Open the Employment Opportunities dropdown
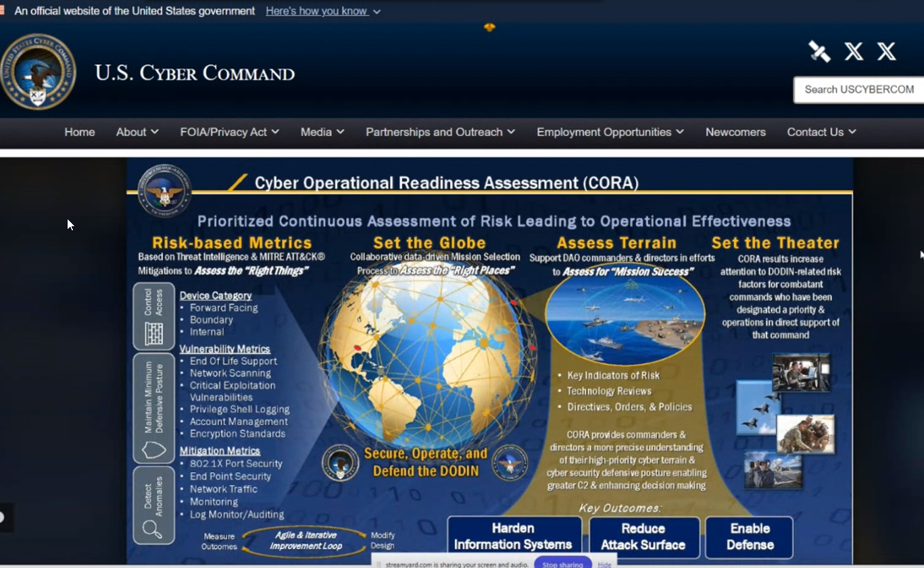The height and width of the screenshot is (568, 924). point(610,132)
